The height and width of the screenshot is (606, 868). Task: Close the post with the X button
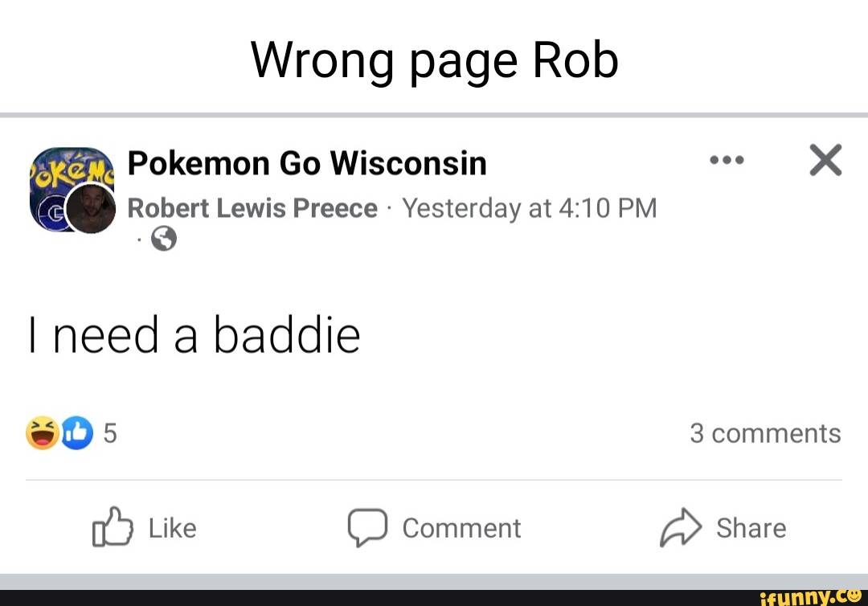click(x=825, y=160)
